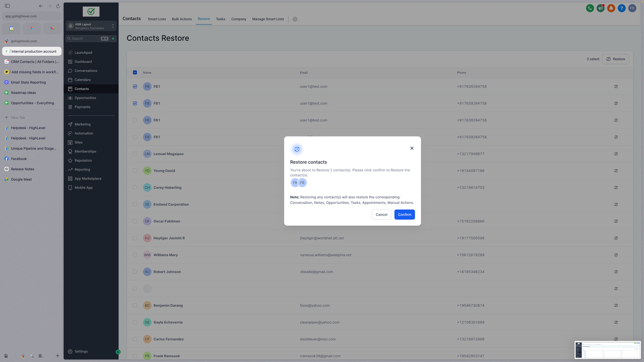This screenshot has width=644, height=362.
Task: Reload the page in browser toolbar
Action: [58, 6]
